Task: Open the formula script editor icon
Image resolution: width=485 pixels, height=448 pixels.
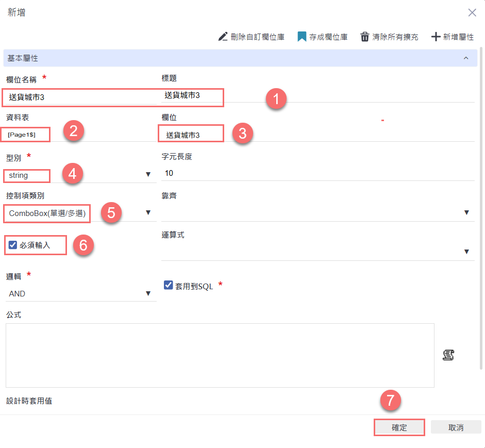Action: click(448, 355)
